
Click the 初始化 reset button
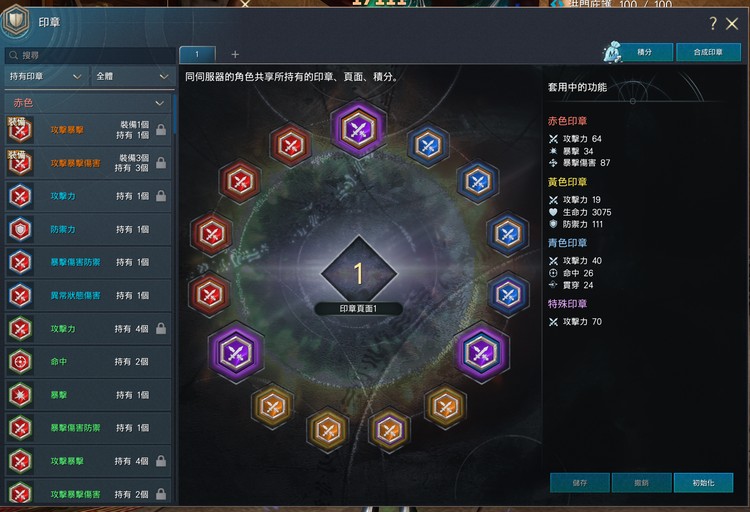click(x=703, y=483)
